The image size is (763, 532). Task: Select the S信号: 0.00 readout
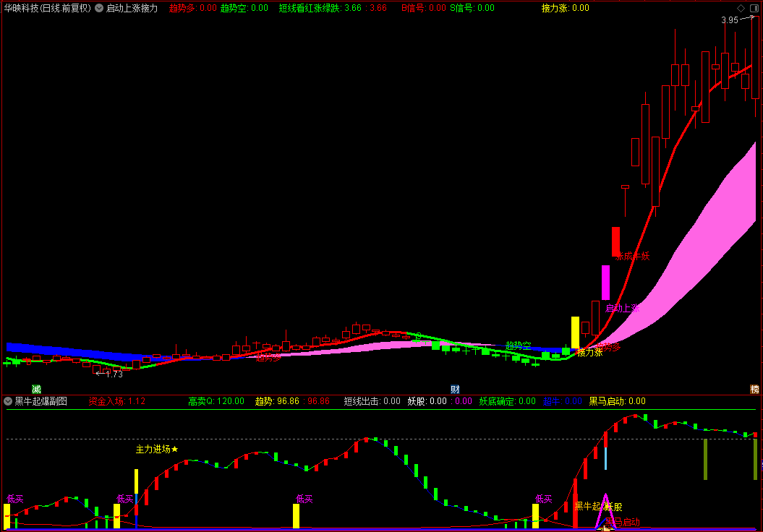[472, 8]
